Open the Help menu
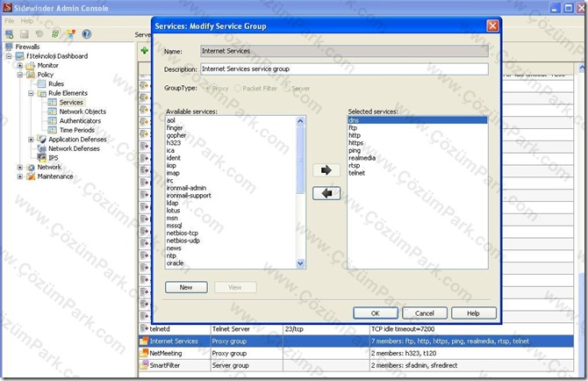 click(x=26, y=20)
